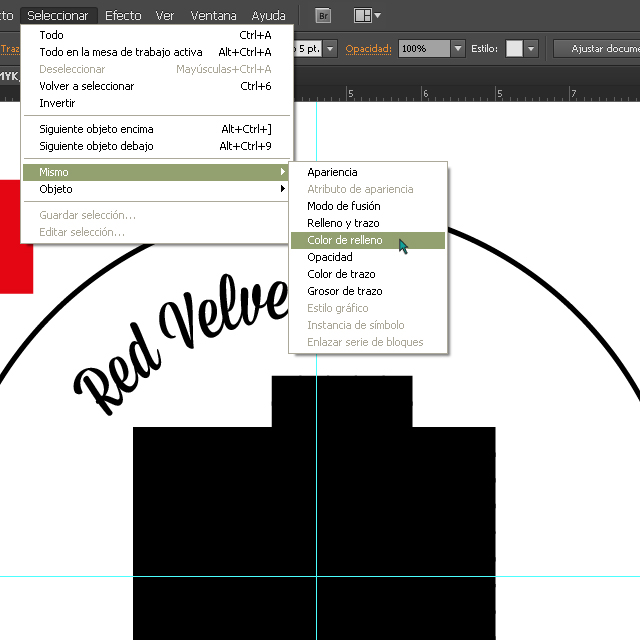Open the Seleccionar menu
Viewport: 640px width, 640px height.
coord(58,16)
